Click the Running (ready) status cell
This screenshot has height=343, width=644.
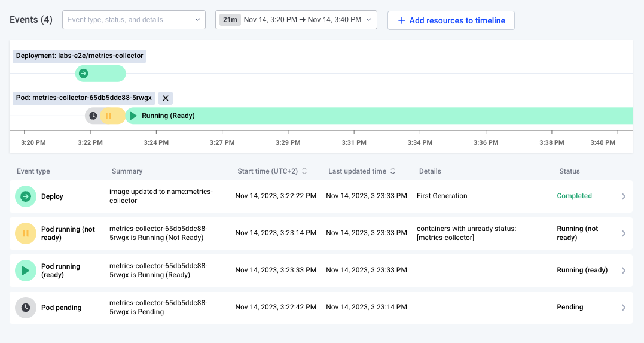coord(582,270)
